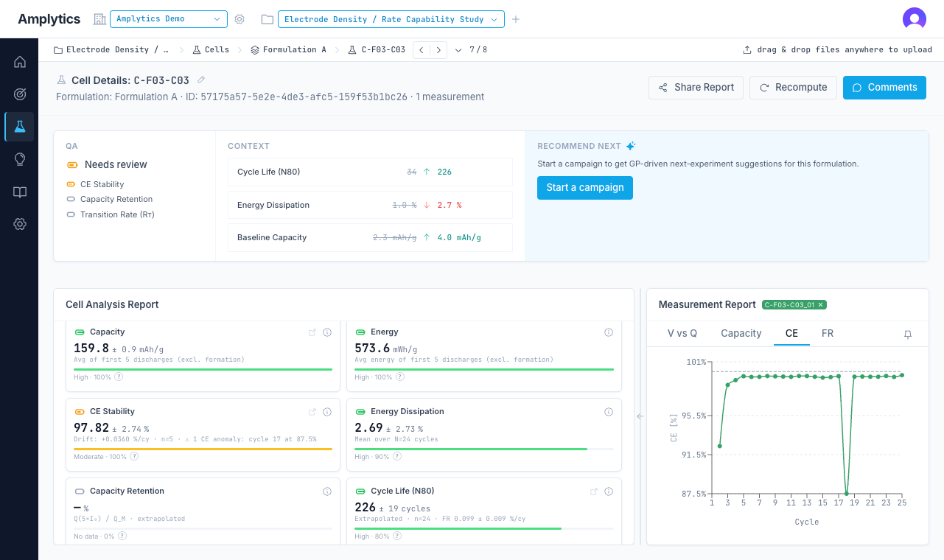Open the book library sidebar icon

pyautogui.click(x=20, y=192)
